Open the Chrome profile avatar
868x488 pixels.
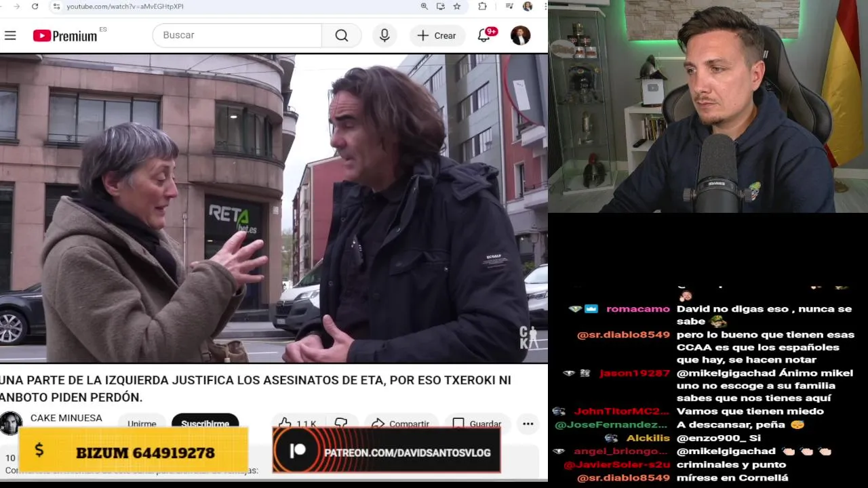click(x=528, y=6)
